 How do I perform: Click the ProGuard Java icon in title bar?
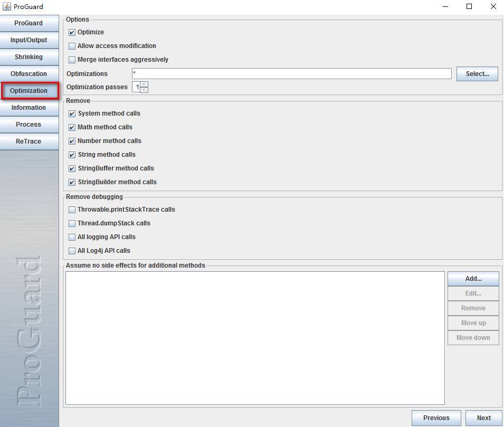click(x=6, y=6)
